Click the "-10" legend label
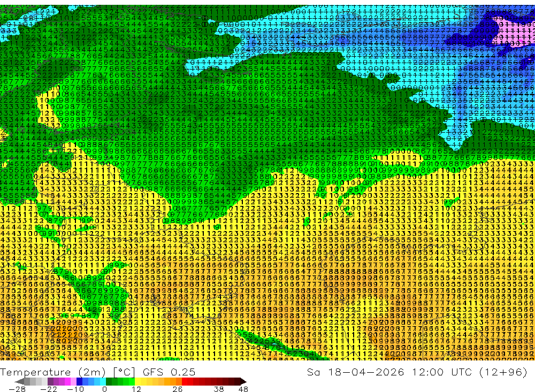The height and width of the screenshot is (392, 535). [x=75, y=389]
